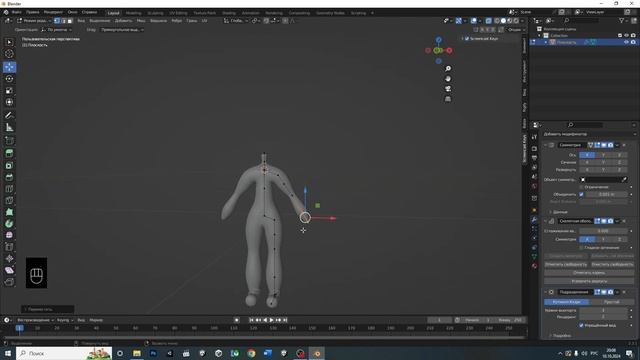The image size is (640, 360).
Task: Toggle the clipping checkbox in mirror modifier
Action: [x=581, y=187]
